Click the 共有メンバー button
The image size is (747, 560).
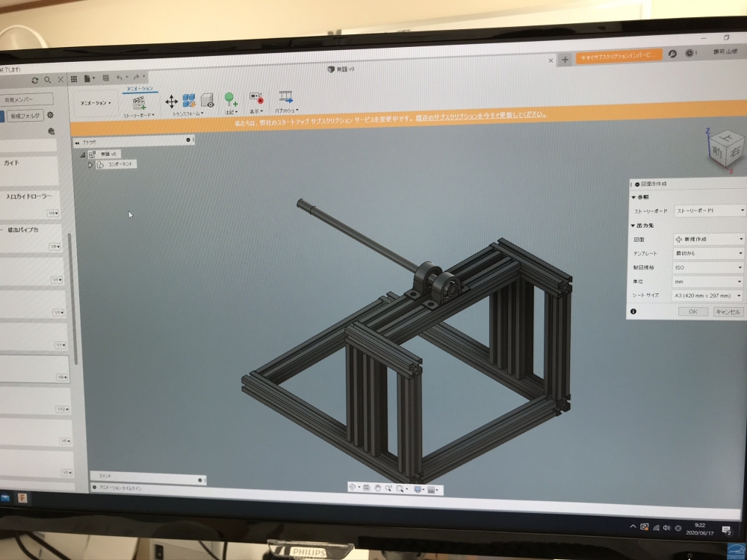coord(25,99)
